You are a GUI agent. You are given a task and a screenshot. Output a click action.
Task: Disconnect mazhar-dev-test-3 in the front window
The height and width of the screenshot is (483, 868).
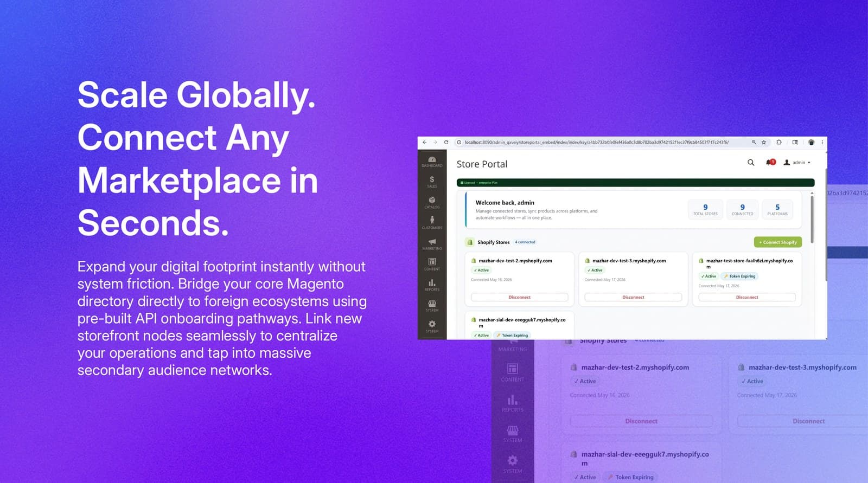[x=633, y=297]
